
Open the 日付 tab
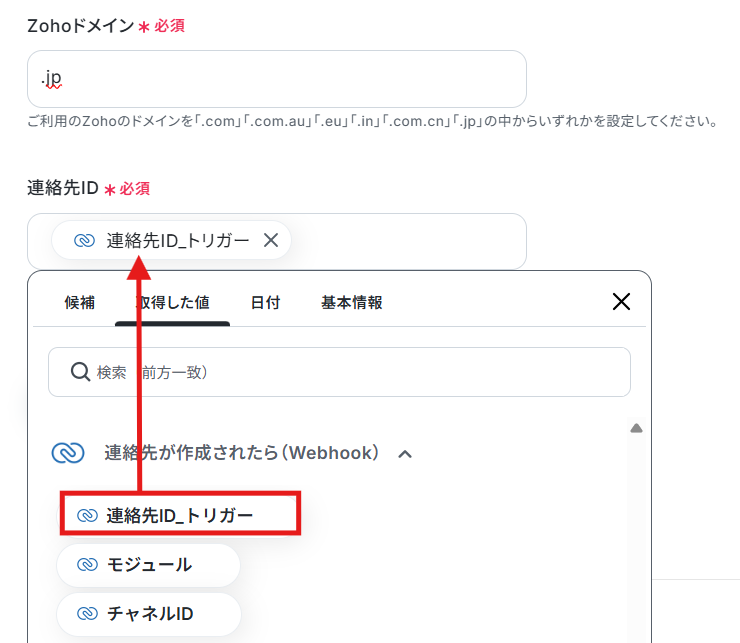pyautogui.click(x=265, y=302)
